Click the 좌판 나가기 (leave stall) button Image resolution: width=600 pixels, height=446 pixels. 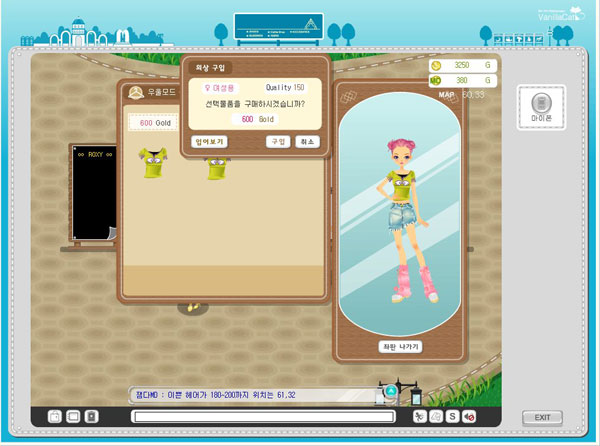(400, 346)
